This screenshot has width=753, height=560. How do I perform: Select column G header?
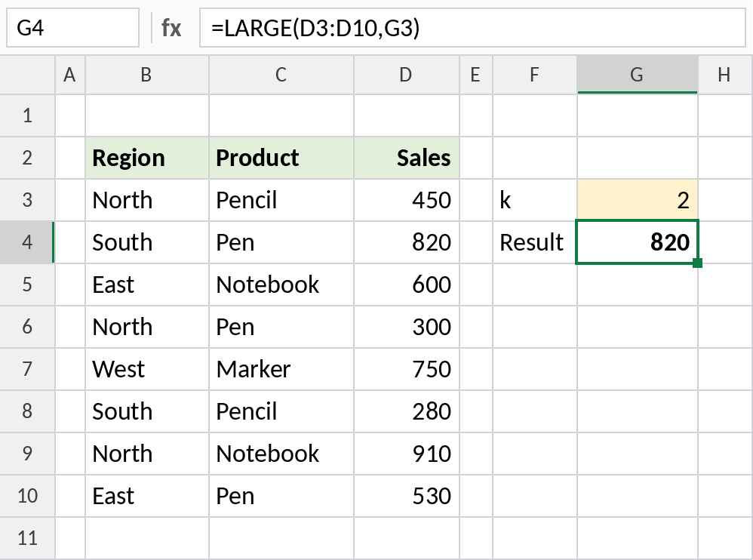(638, 75)
